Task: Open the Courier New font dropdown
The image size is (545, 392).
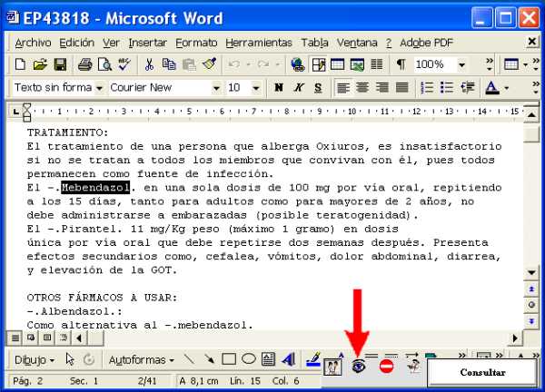Action: point(216,88)
